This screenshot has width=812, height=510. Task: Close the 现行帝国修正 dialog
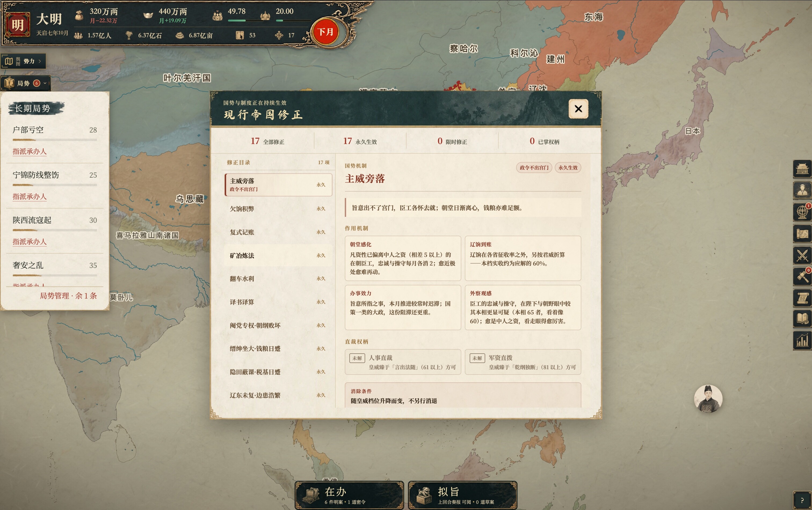coord(578,109)
